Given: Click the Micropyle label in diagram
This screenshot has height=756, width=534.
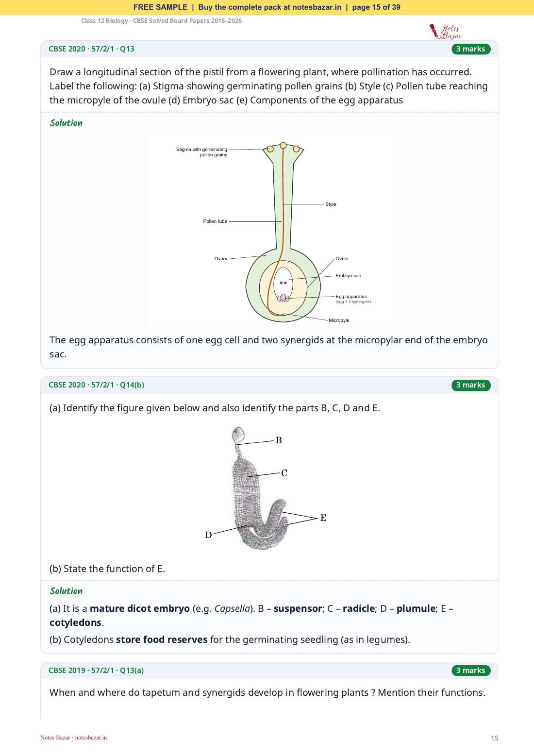Looking at the screenshot, I should (x=339, y=320).
